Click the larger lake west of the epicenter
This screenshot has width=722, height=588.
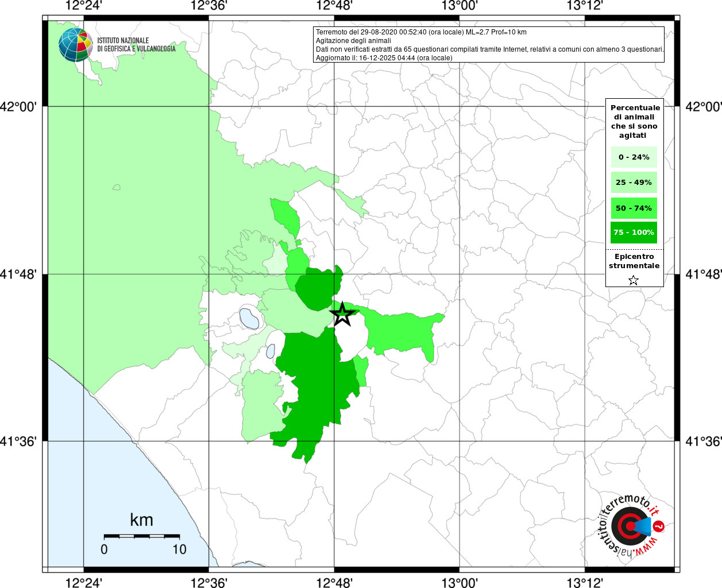pos(249,318)
